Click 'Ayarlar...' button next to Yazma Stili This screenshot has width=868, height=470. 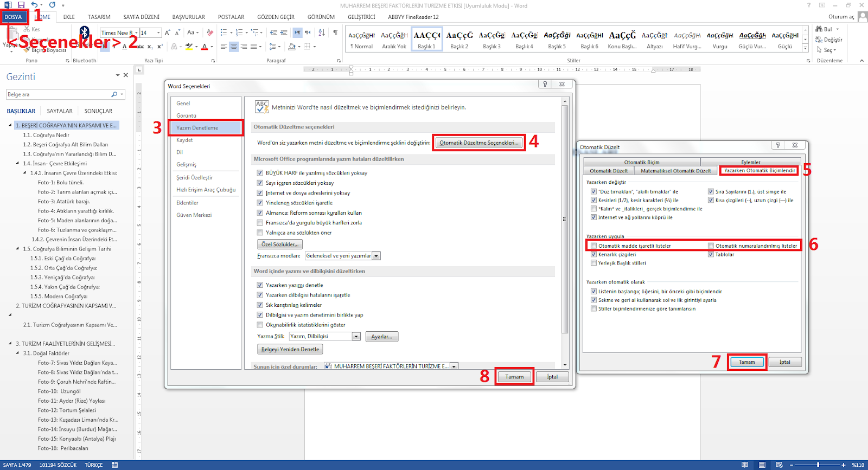pyautogui.click(x=382, y=337)
